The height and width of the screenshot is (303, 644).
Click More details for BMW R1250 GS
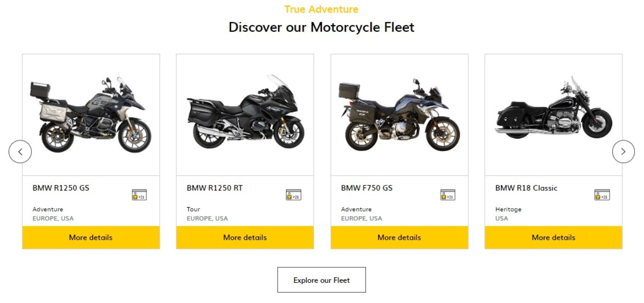[91, 237]
